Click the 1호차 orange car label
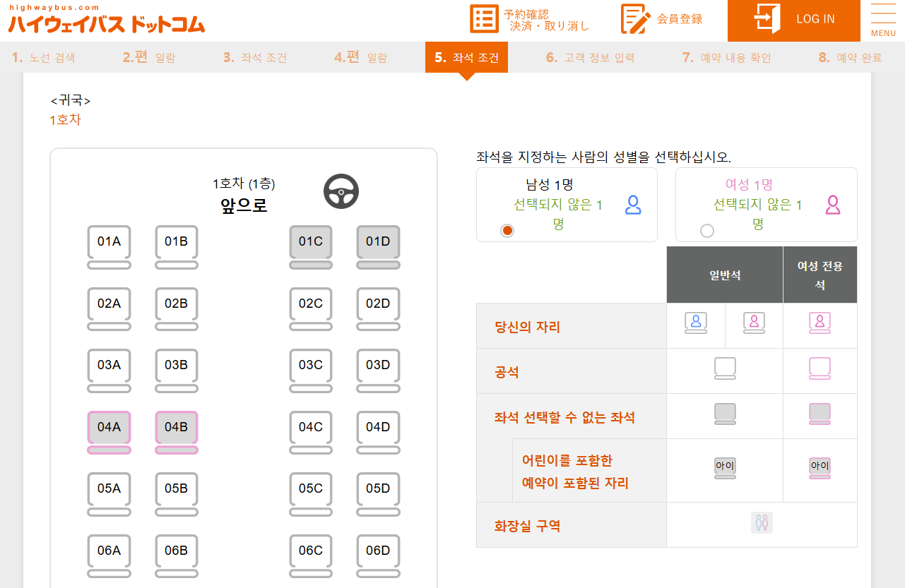 point(65,119)
